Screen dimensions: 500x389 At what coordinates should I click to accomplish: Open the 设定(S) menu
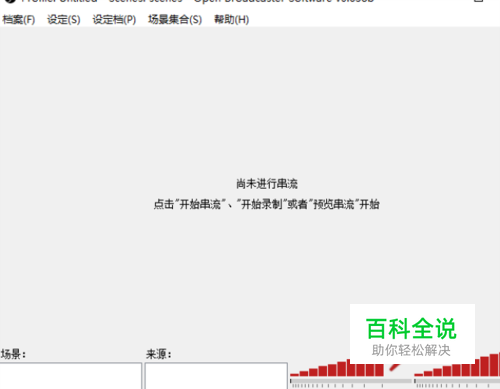[x=64, y=20]
